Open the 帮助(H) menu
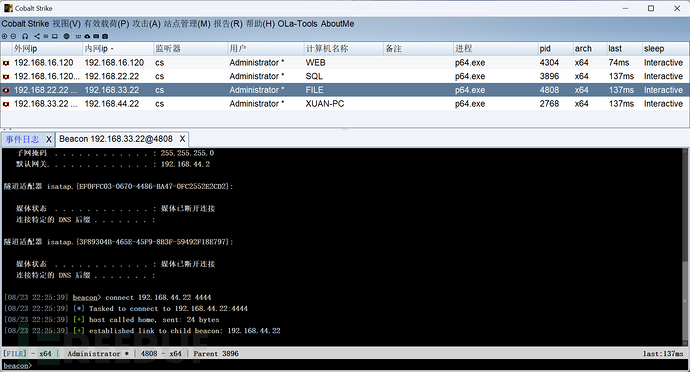690x372 pixels. point(260,24)
